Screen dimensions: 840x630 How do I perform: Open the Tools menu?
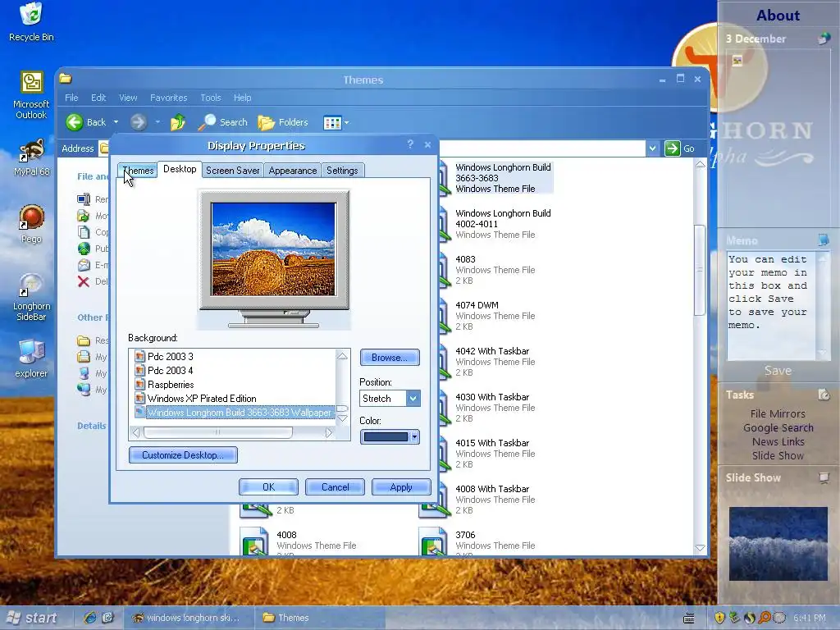[x=211, y=98]
